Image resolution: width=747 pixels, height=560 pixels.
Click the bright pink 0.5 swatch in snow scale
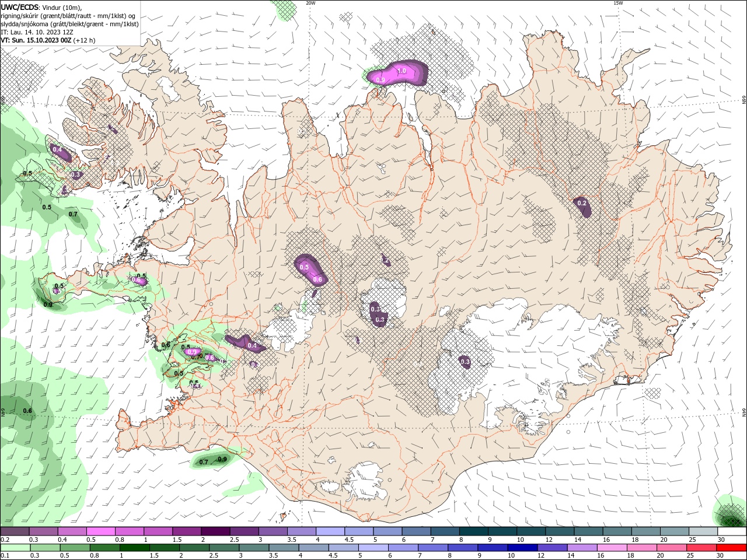pos(100,531)
